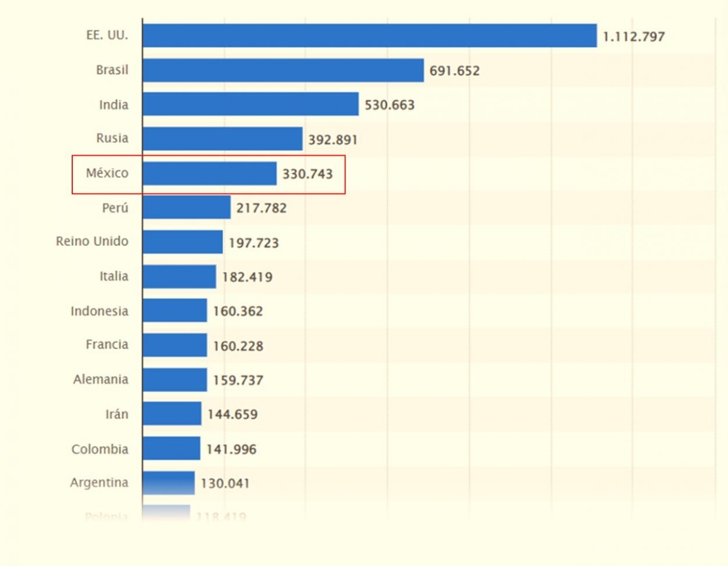
Task: Click the value label 1.112.797
Action: (x=634, y=37)
